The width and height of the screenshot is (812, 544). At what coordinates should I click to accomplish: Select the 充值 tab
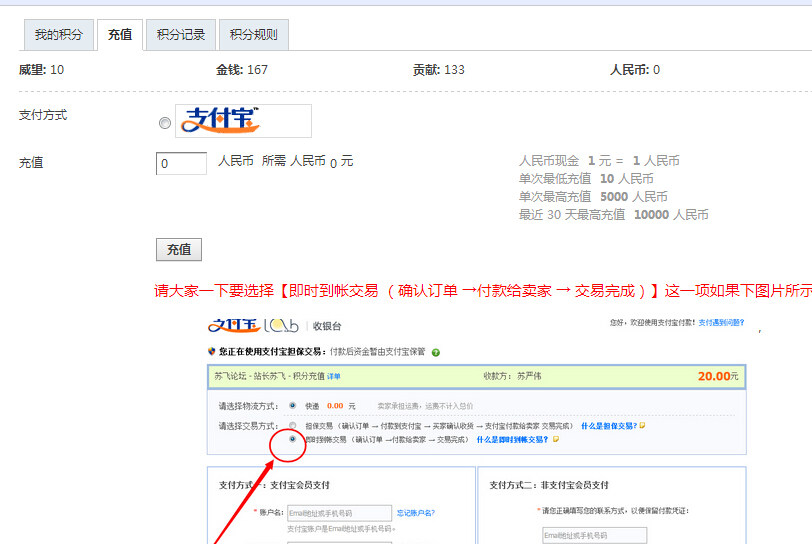click(x=120, y=35)
